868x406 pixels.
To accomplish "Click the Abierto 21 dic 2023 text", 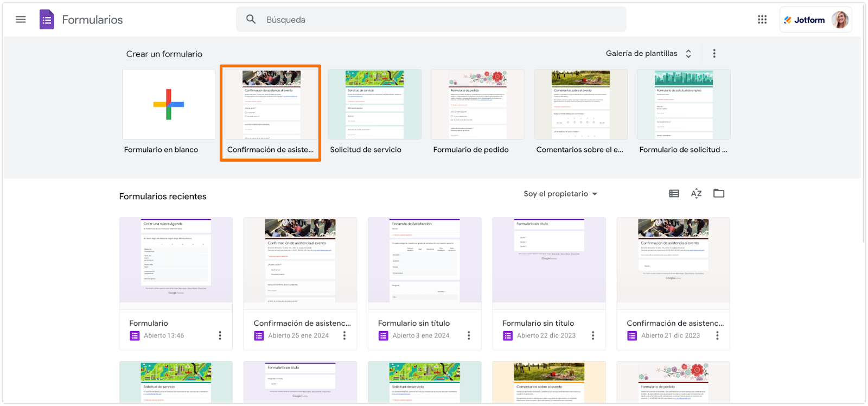I will (x=671, y=335).
